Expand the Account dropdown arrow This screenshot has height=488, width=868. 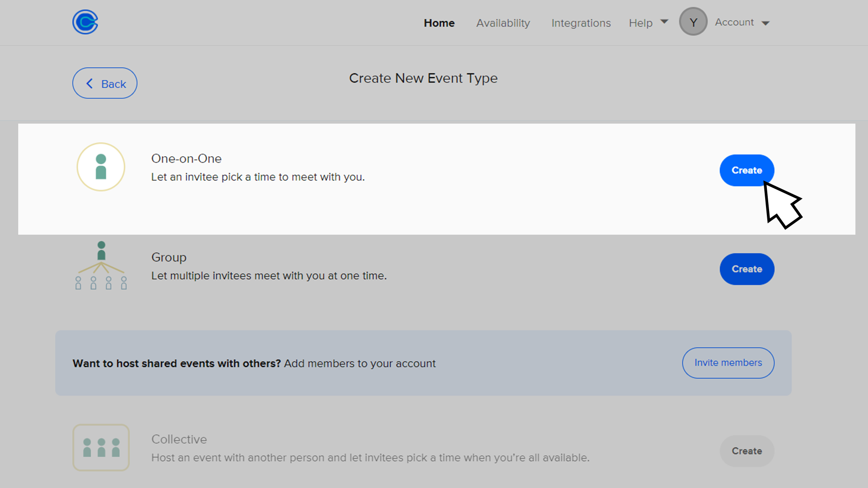click(x=766, y=23)
